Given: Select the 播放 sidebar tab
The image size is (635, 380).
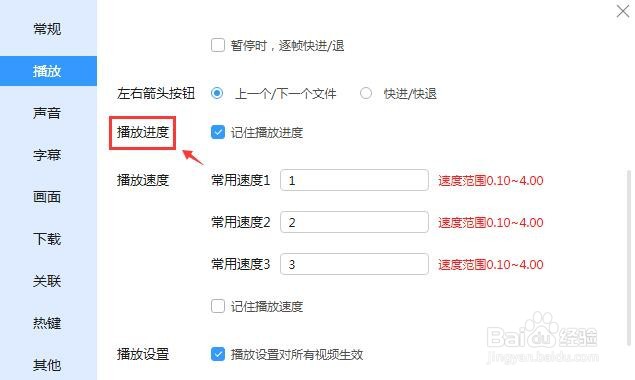Looking at the screenshot, I should [x=47, y=71].
